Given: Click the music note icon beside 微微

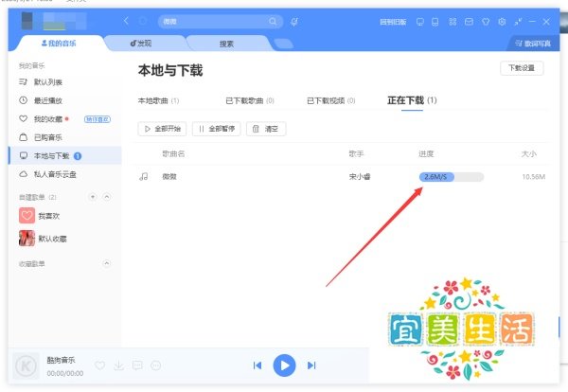Looking at the screenshot, I should [144, 177].
